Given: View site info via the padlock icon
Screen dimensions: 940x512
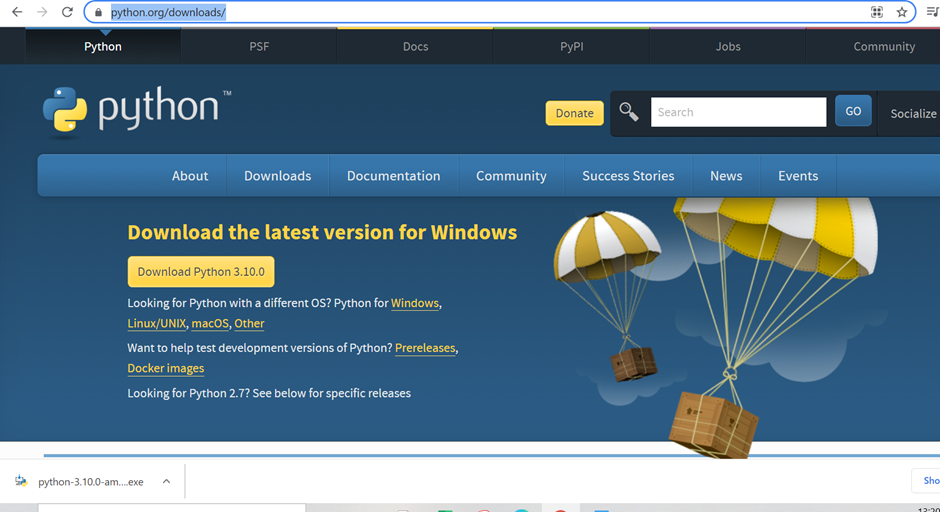Looking at the screenshot, I should tap(98, 12).
